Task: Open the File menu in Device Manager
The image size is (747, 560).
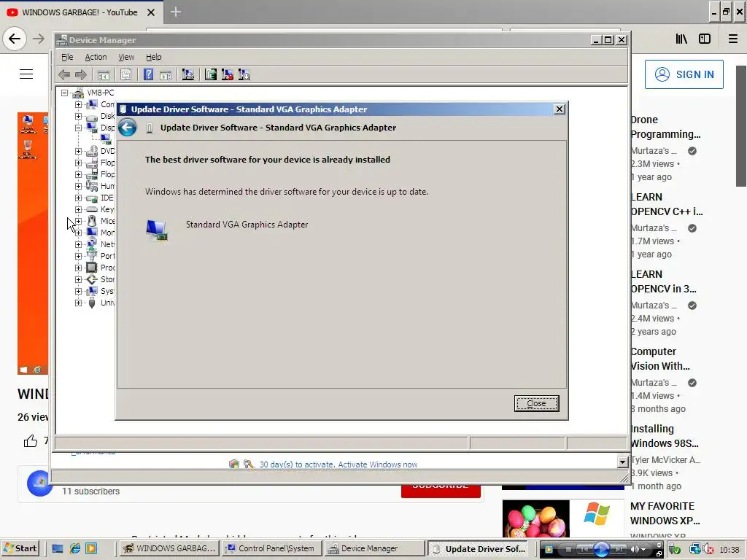Action: tap(67, 57)
